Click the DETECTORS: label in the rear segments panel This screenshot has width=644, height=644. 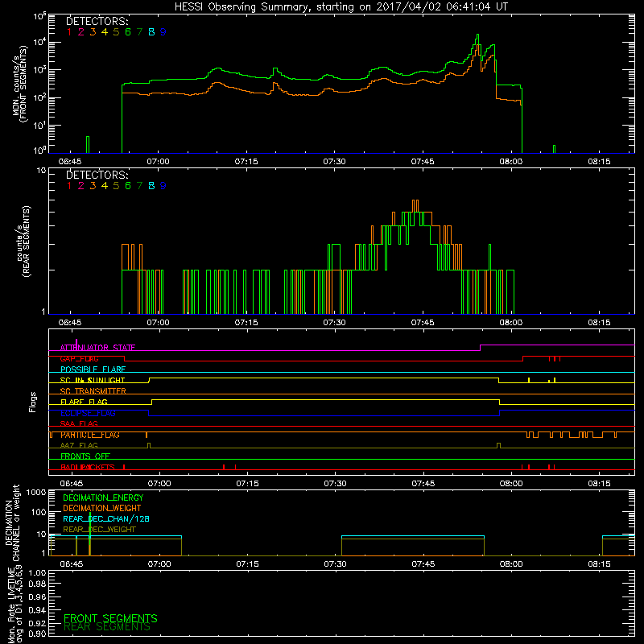[x=97, y=175]
